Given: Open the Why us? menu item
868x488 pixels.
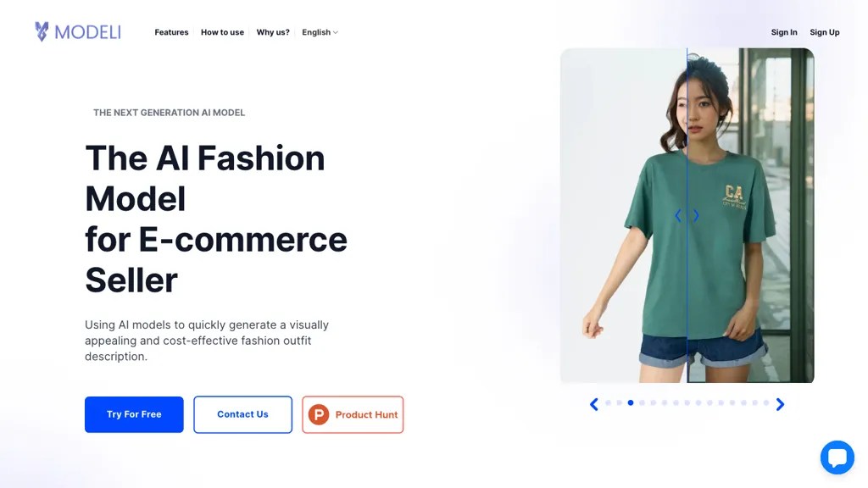Looking at the screenshot, I should (x=273, y=32).
